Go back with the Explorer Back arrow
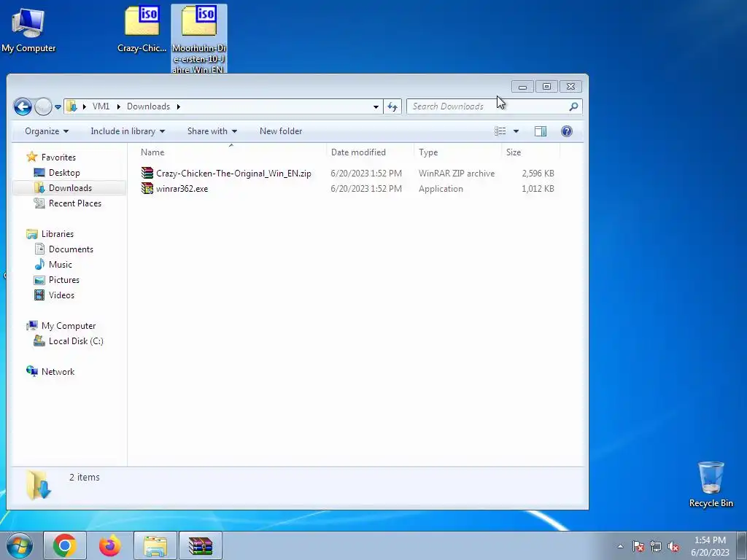747x560 pixels. point(23,106)
